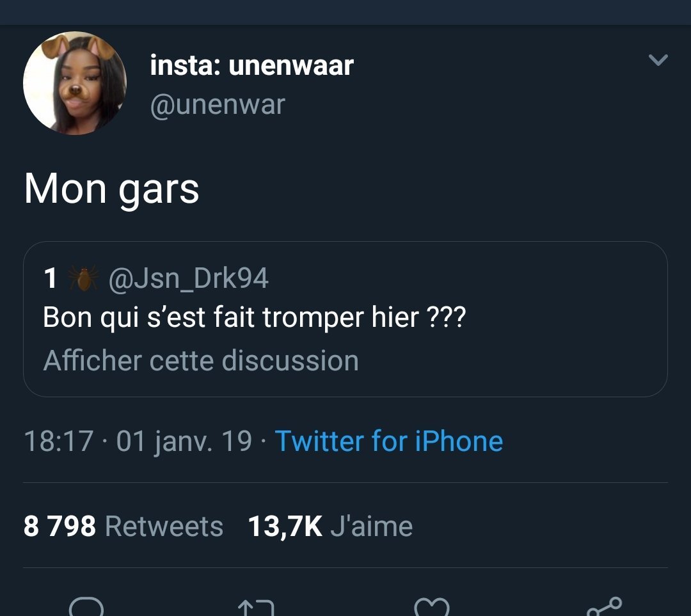Screen dimensions: 691x616
Task: Open the "Twitter for iPhone" source link
Action: [388, 441]
